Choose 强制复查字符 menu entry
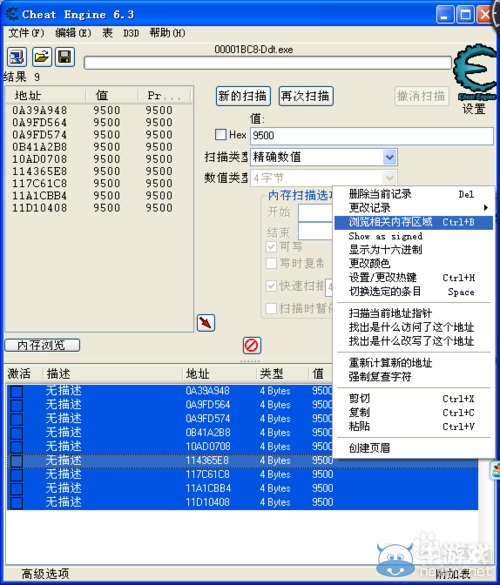This screenshot has width=500, height=585. [413, 377]
